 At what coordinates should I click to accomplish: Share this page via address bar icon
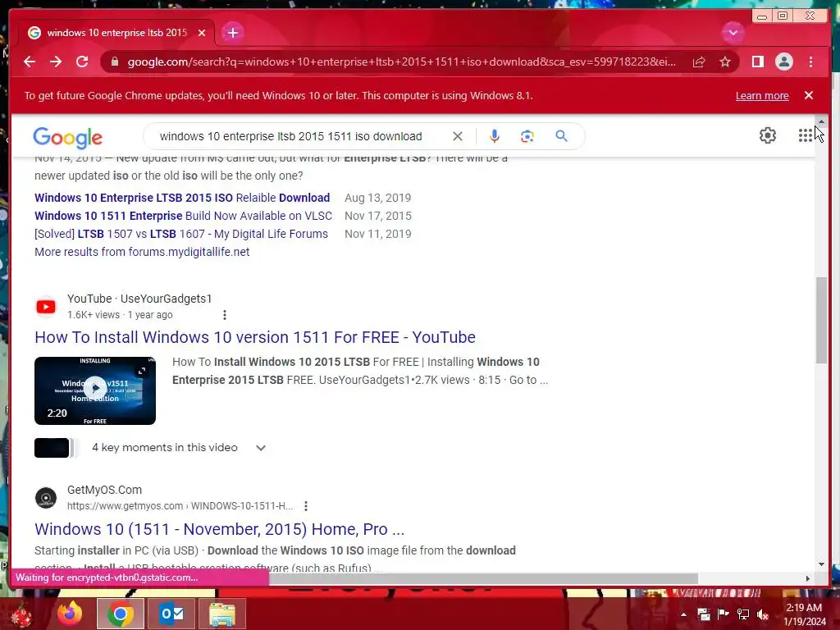click(x=699, y=62)
